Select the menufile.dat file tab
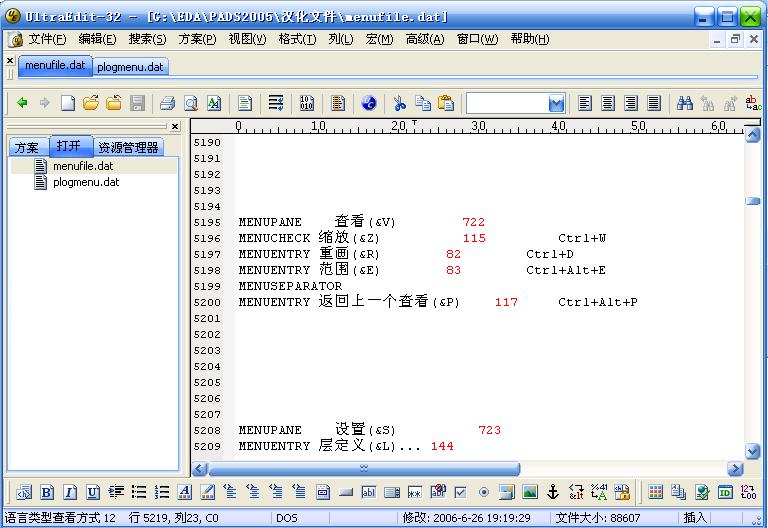This screenshot has height=528, width=768. [x=55, y=65]
